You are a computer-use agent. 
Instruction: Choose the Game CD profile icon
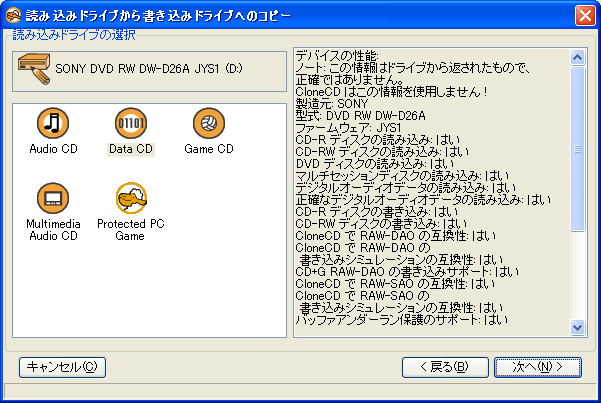pos(209,123)
